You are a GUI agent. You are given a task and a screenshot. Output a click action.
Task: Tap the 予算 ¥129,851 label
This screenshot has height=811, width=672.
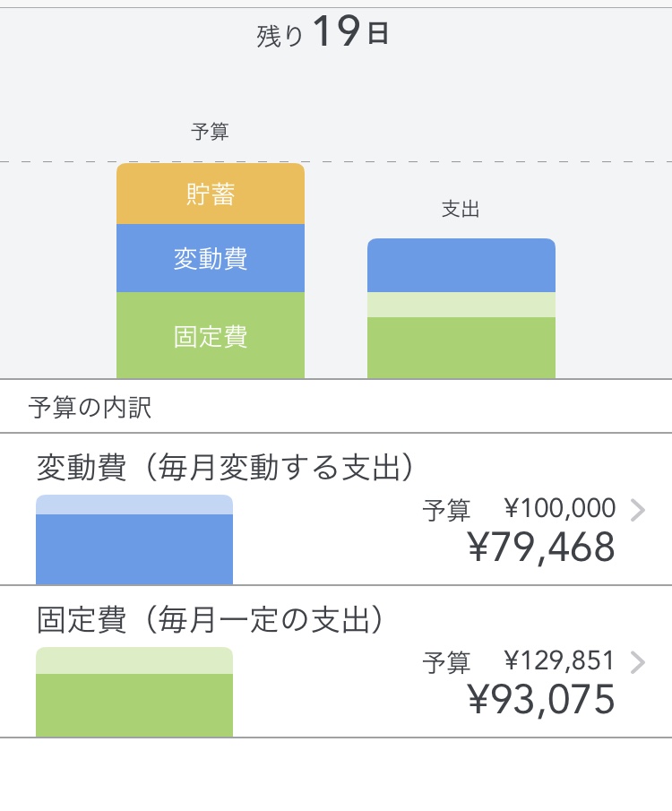[x=519, y=661]
